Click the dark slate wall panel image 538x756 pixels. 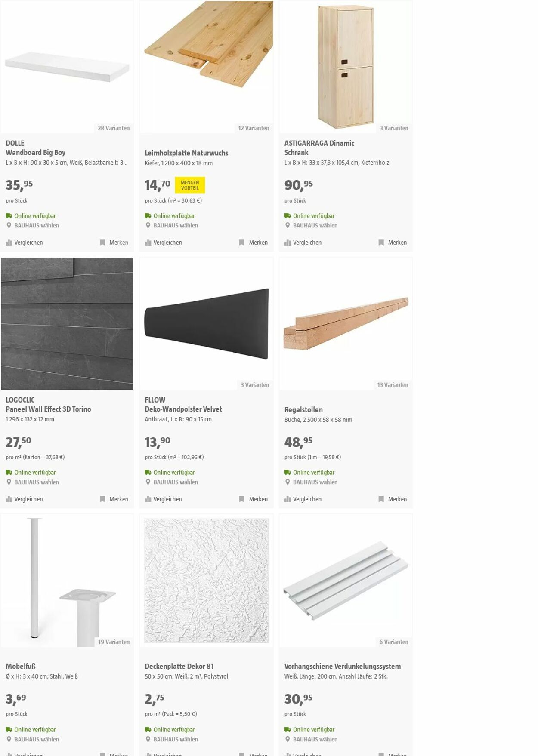(x=67, y=323)
